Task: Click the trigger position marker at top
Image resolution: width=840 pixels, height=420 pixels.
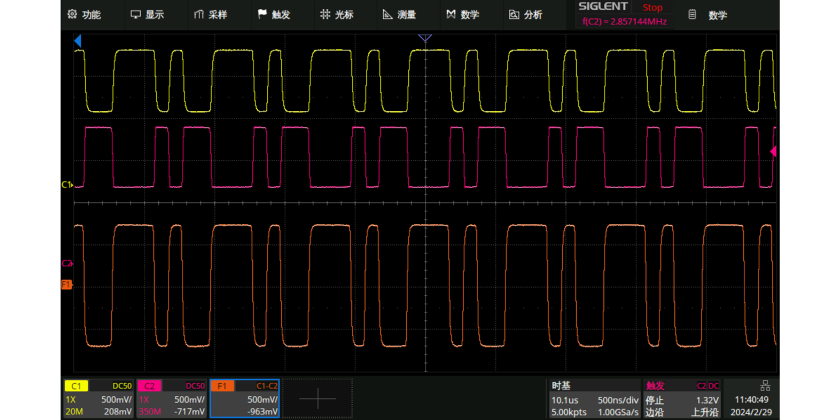Action: point(424,38)
